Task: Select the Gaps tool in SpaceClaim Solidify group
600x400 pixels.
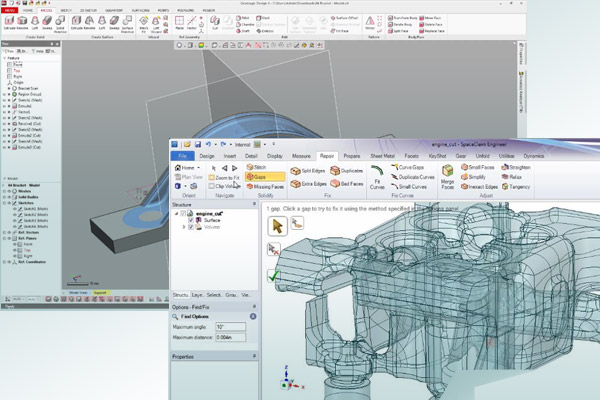Action: pyautogui.click(x=265, y=177)
